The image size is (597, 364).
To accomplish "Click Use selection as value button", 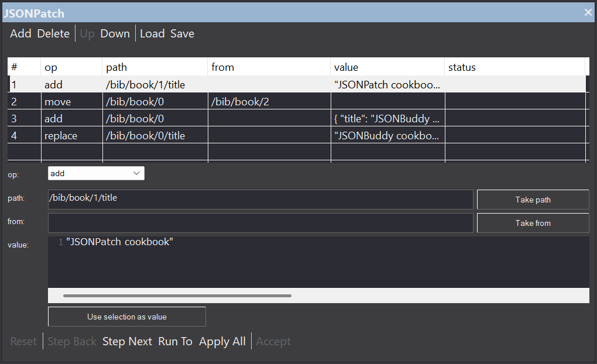I will click(x=127, y=317).
